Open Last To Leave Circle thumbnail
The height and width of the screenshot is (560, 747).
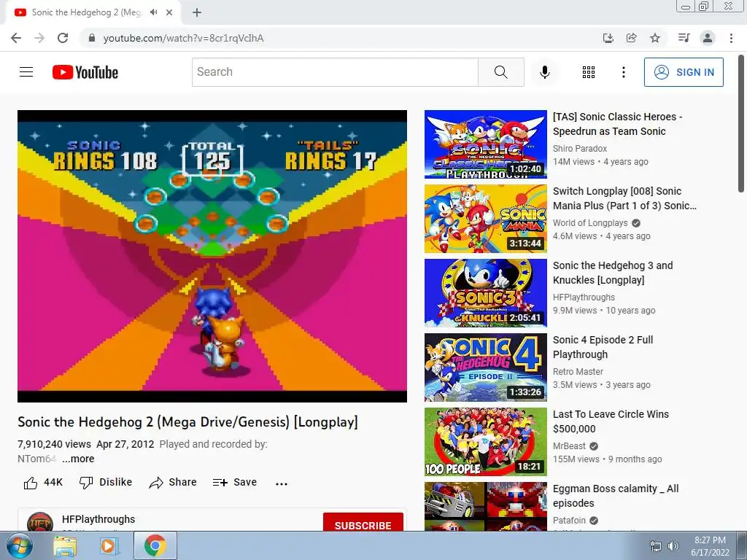485,441
